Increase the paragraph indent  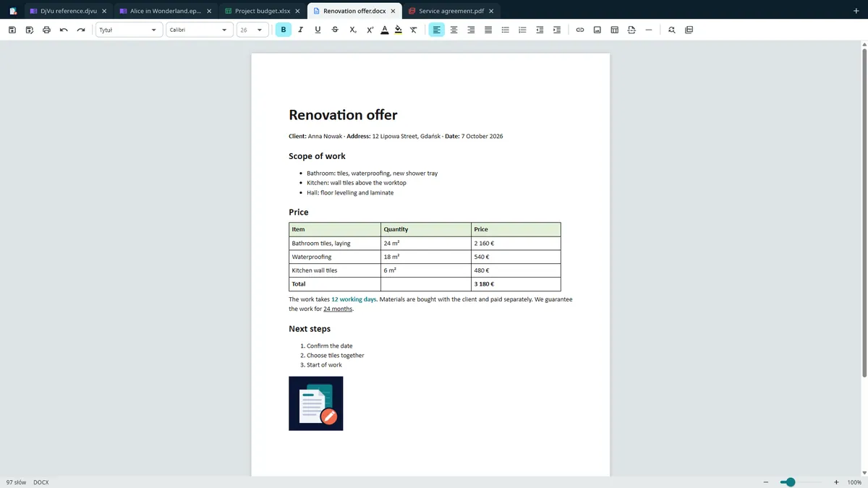[556, 30]
